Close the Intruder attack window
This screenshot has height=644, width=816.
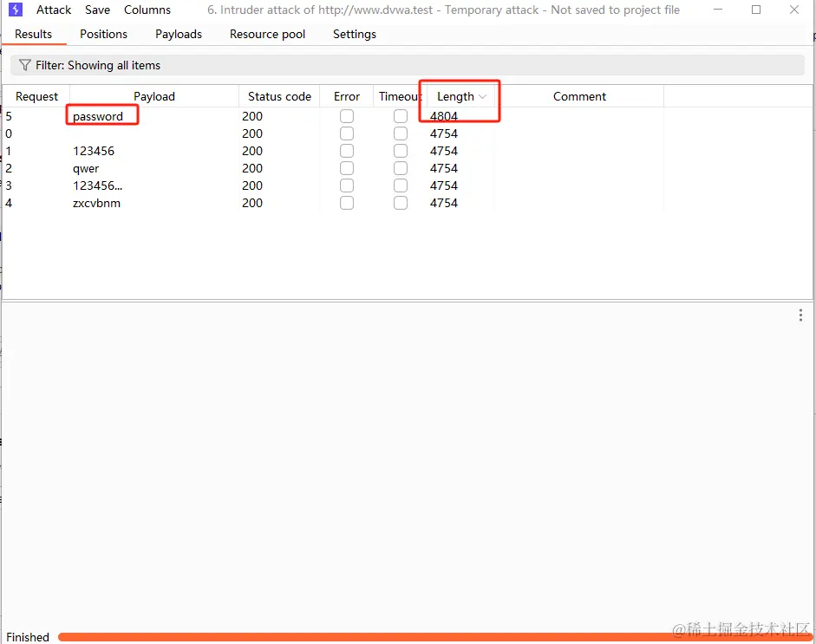pyautogui.click(x=794, y=10)
